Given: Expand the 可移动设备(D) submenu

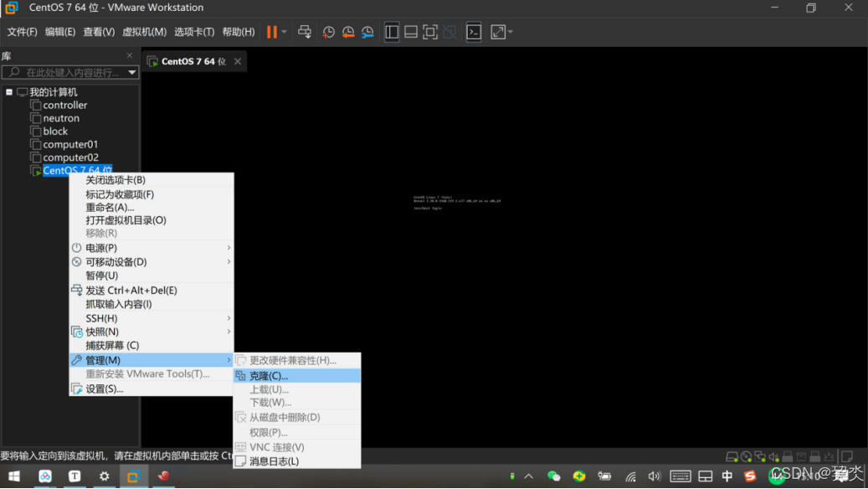Looking at the screenshot, I should (x=152, y=262).
